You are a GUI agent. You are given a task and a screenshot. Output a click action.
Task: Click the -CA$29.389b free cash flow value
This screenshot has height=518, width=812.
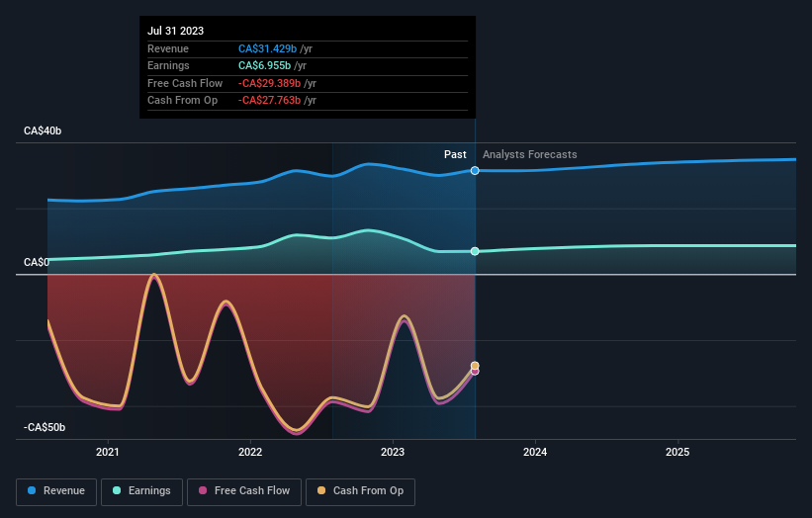pos(270,83)
